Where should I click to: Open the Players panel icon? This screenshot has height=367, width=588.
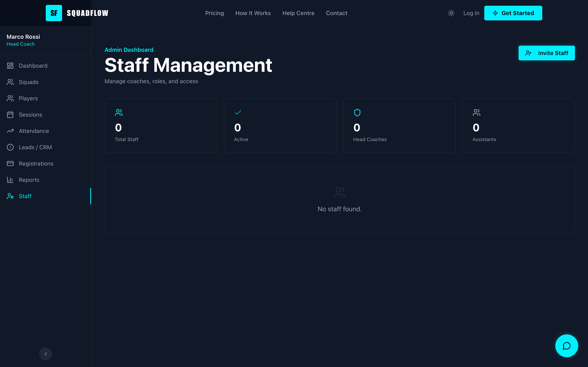tap(10, 98)
